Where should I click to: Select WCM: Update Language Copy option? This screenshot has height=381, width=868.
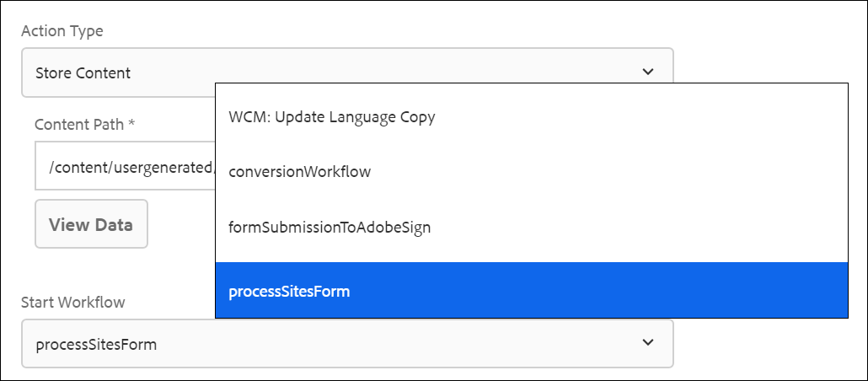coord(332,117)
